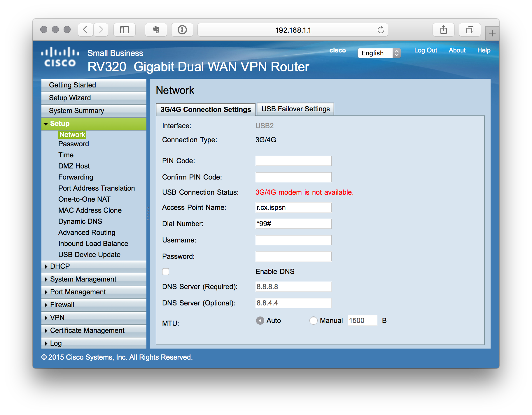Image resolution: width=532 pixels, height=415 pixels.
Task: Open System Summary menu item
Action: coord(94,111)
